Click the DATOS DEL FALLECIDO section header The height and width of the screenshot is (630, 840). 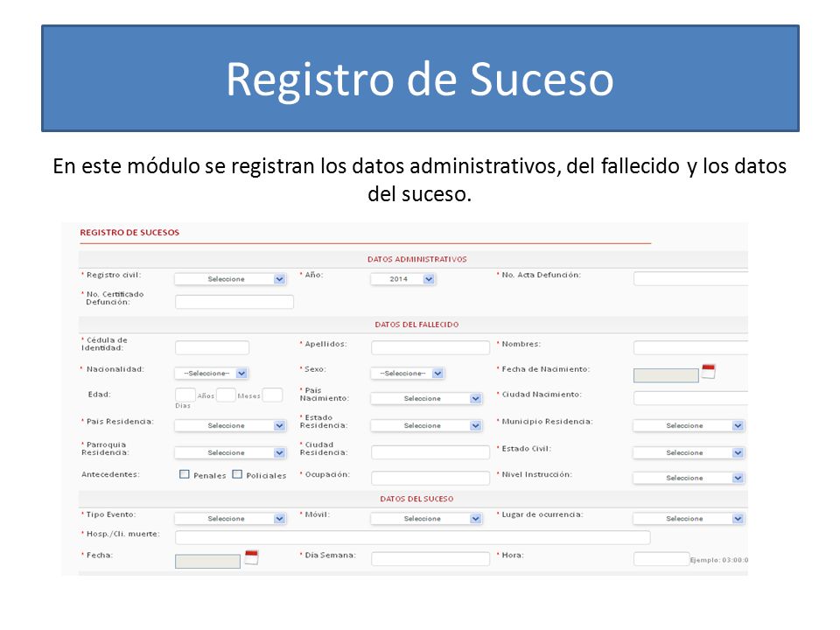point(416,325)
